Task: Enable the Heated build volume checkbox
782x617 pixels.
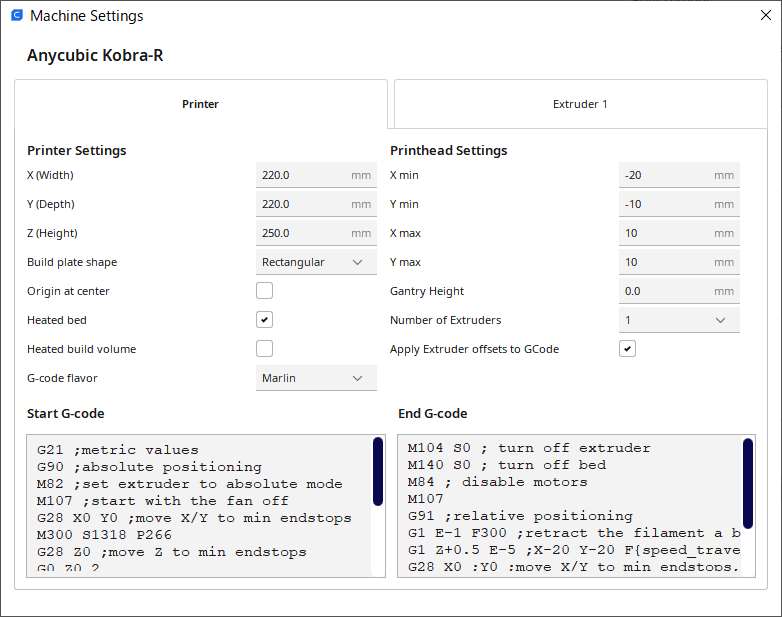Action: pyautogui.click(x=264, y=349)
